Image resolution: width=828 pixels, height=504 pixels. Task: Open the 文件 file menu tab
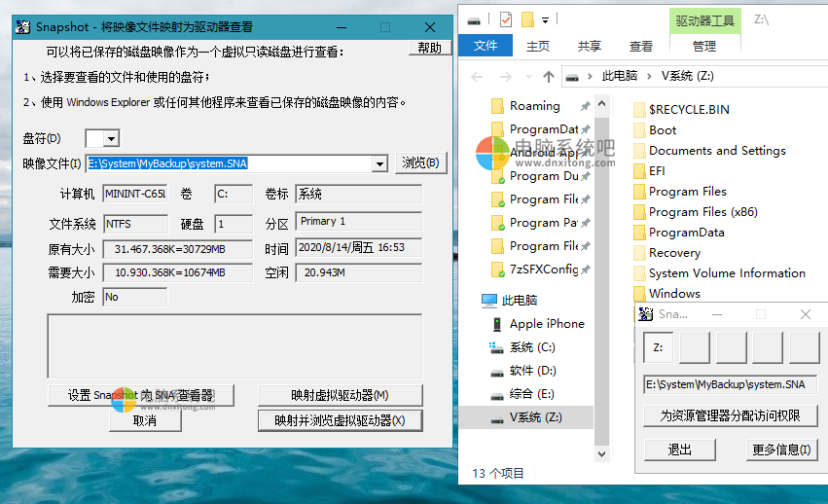[486, 46]
